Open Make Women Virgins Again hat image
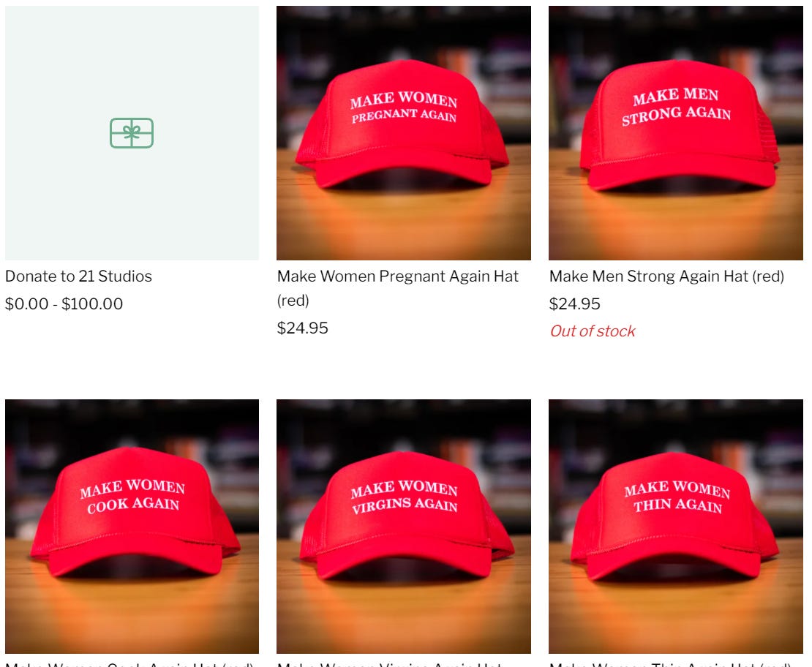The width and height of the screenshot is (812, 667). pos(403,526)
